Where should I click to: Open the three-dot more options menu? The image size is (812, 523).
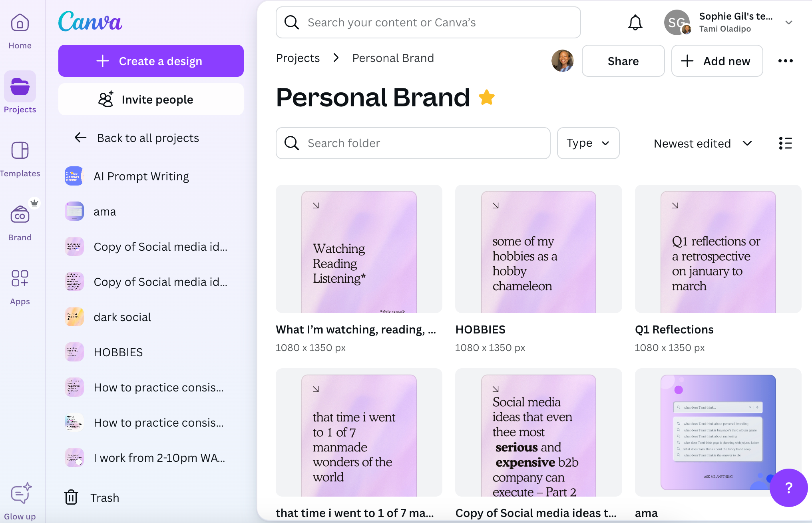tap(785, 61)
